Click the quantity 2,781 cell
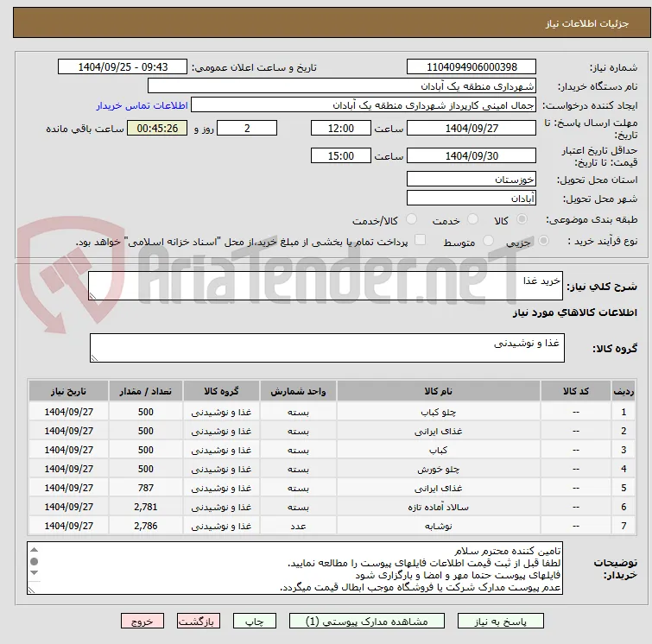 pos(146,508)
